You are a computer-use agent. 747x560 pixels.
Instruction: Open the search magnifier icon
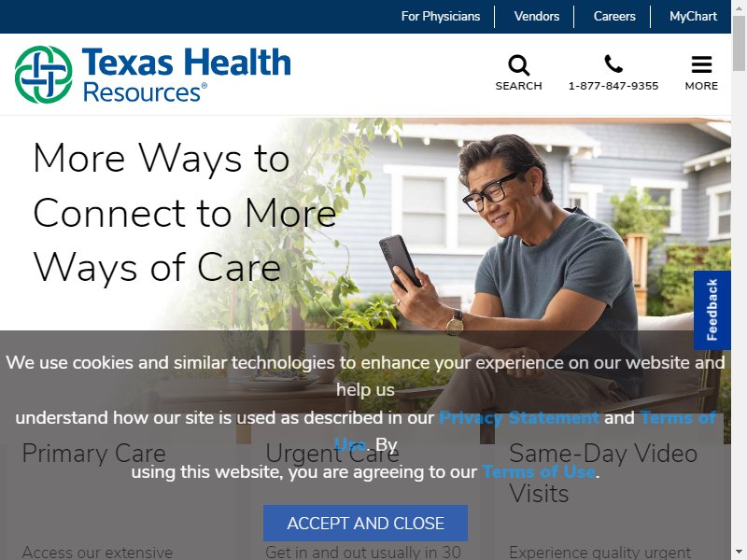tap(518, 65)
